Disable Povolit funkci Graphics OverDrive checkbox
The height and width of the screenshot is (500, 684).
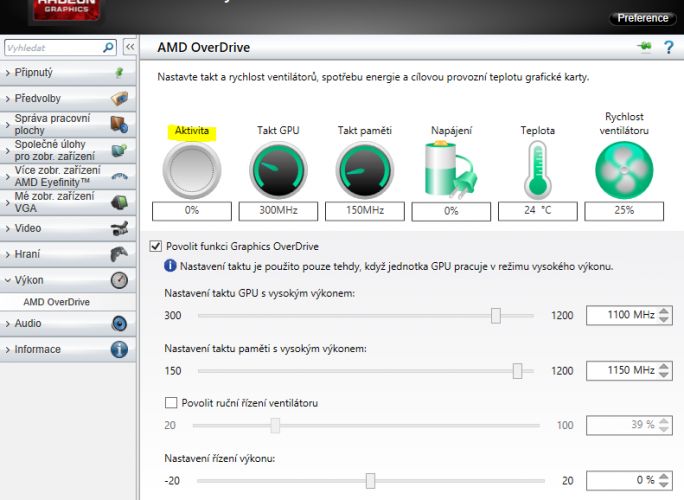click(156, 246)
